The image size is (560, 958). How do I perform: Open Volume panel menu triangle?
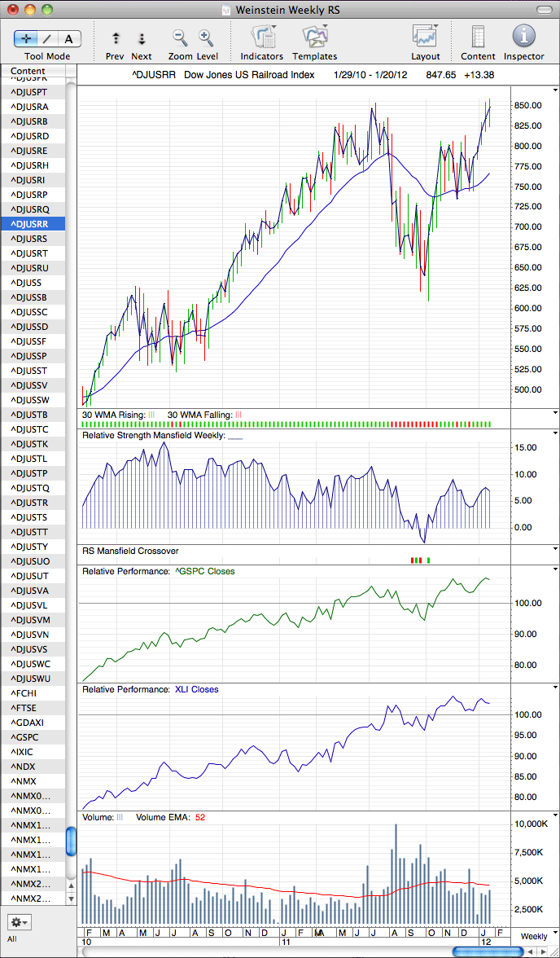point(555,815)
